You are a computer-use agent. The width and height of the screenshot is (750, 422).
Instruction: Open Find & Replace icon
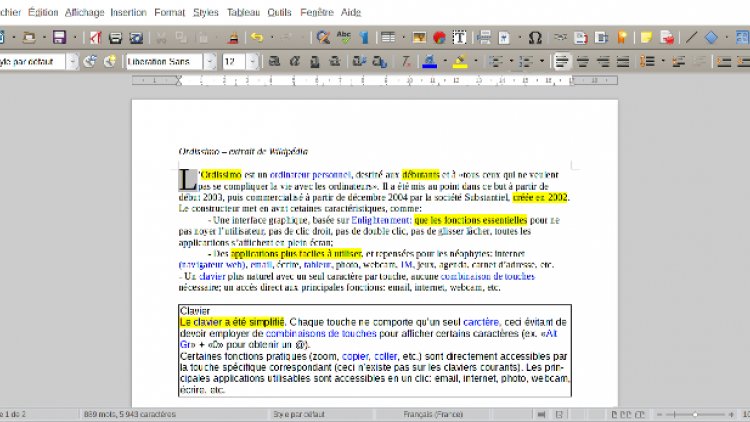point(323,37)
